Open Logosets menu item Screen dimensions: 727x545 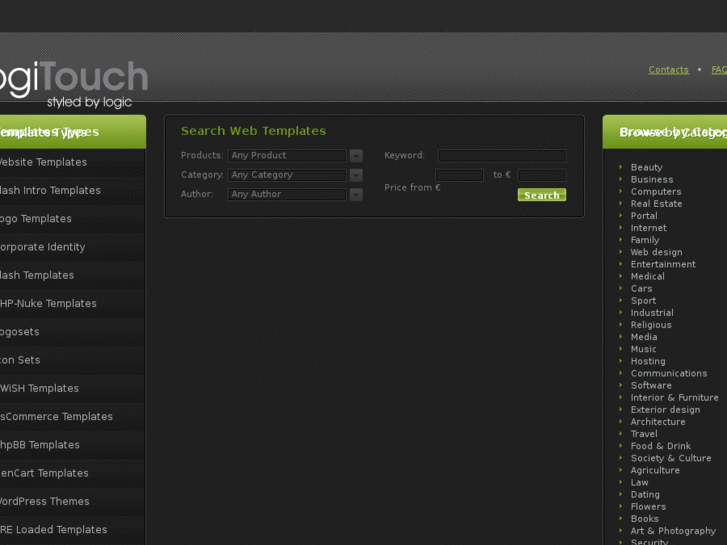click(x=72, y=332)
